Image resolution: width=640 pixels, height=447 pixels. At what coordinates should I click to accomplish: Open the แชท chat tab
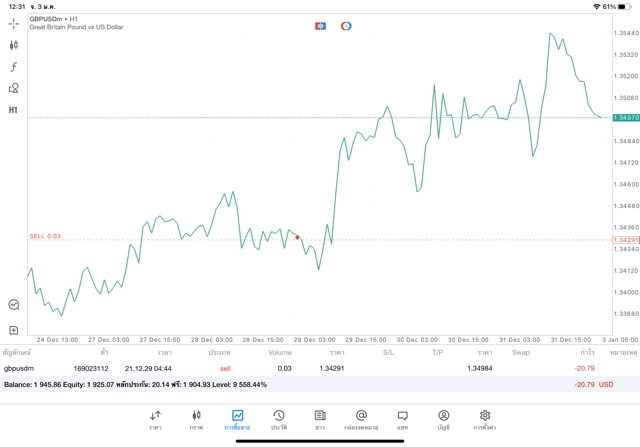[x=402, y=419]
